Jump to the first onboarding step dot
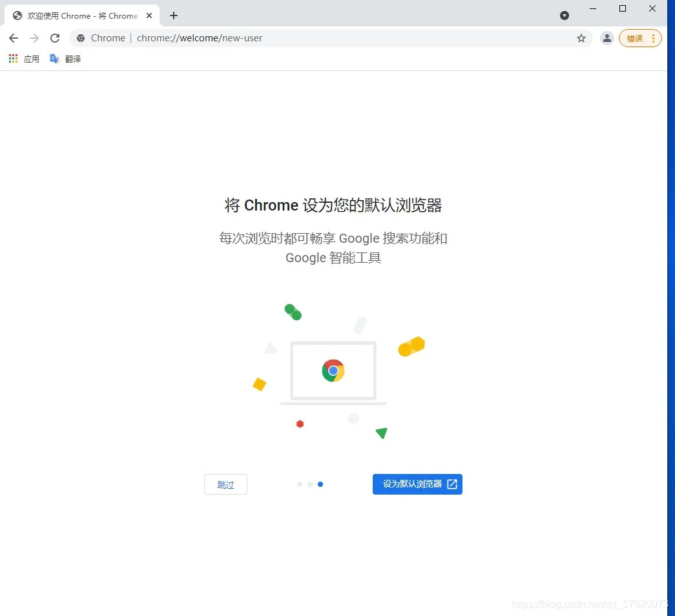Viewport: 675px width, 616px height. [300, 484]
